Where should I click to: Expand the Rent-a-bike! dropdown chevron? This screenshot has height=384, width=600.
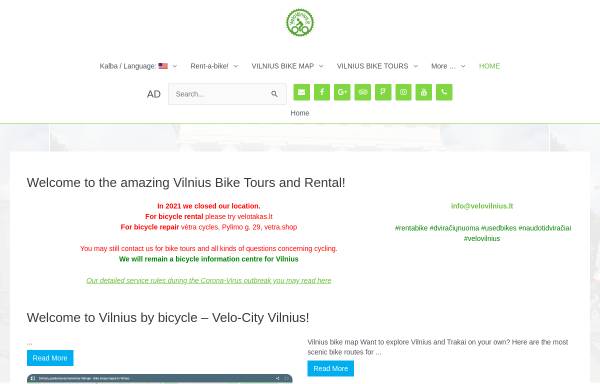236,66
